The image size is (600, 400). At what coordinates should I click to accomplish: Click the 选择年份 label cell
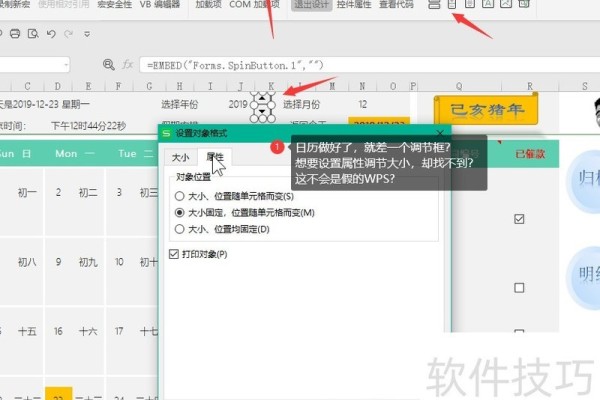tap(179, 104)
